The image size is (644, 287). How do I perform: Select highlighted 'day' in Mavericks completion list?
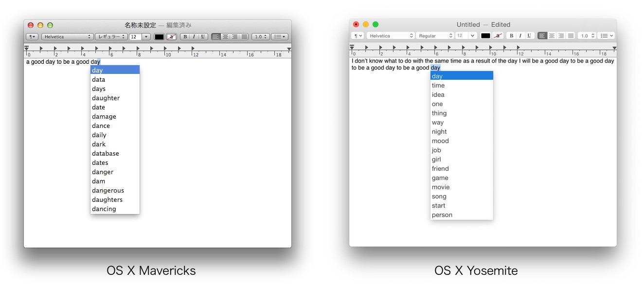click(115, 70)
